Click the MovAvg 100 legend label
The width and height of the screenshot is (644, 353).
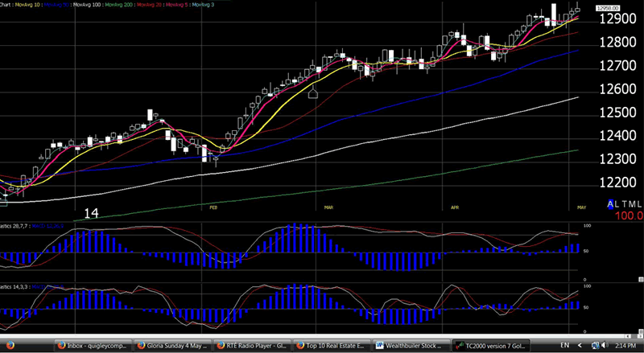85,5
